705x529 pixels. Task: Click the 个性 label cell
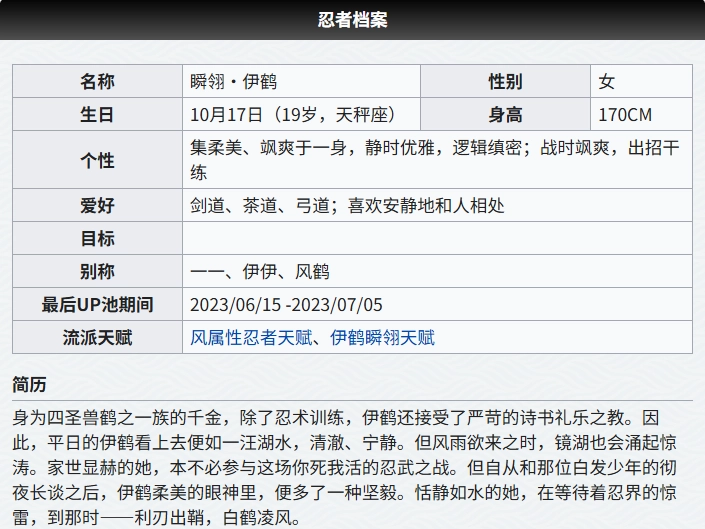pyautogui.click(x=97, y=160)
